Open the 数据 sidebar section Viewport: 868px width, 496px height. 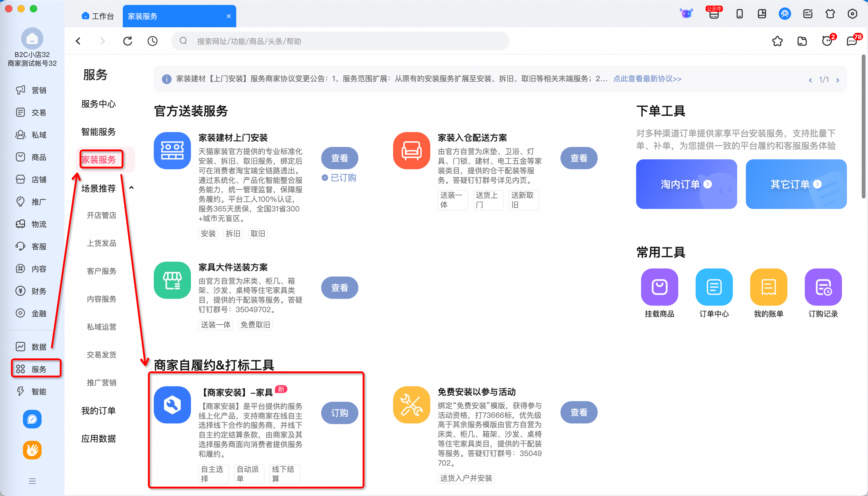click(x=31, y=347)
